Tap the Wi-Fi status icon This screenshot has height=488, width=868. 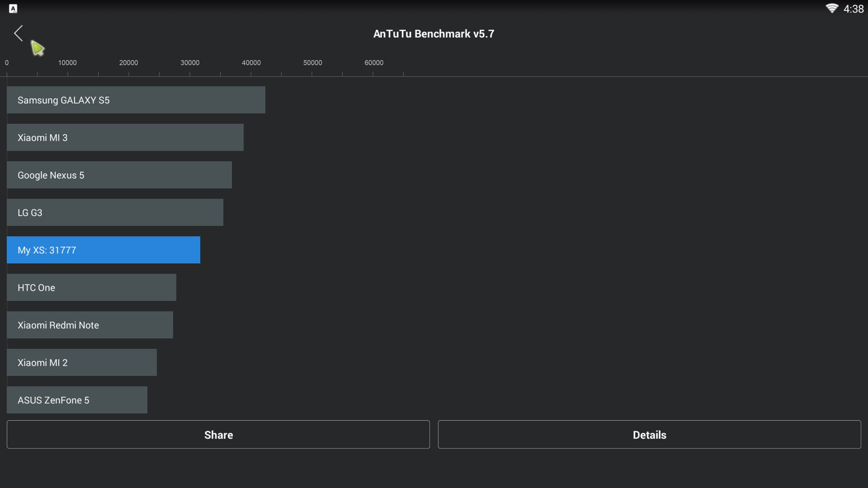(832, 8)
